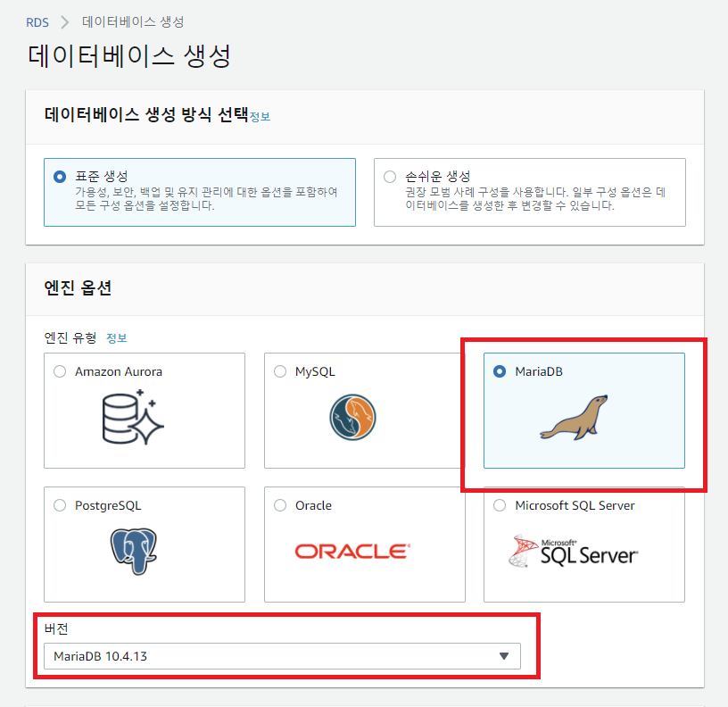Viewport: 728px width, 707px height.
Task: Open 정보 link next to 데이터베이스 생성 방식 선택
Action: [x=260, y=116]
